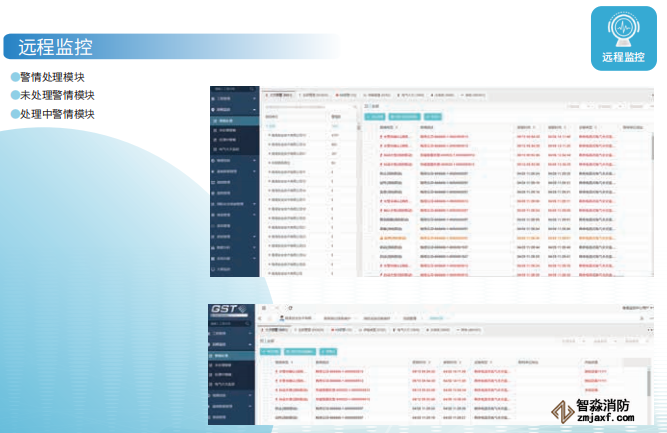Click first green button above upper table
The image size is (667, 433).
[375, 116]
